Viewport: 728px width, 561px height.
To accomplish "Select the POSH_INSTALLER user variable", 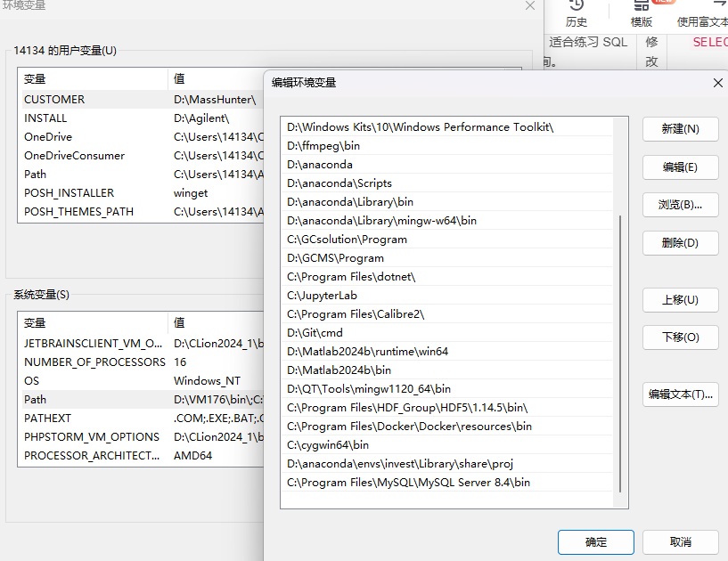I will click(x=141, y=193).
